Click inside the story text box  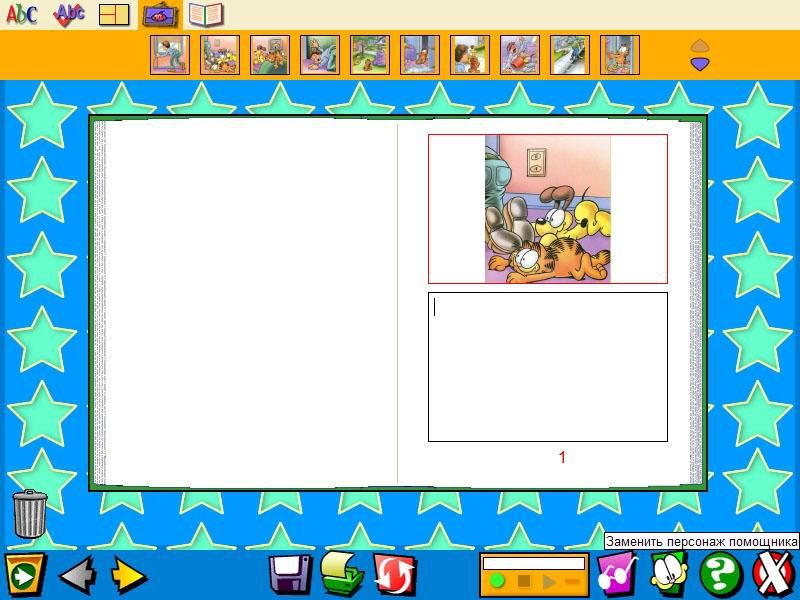(x=547, y=366)
